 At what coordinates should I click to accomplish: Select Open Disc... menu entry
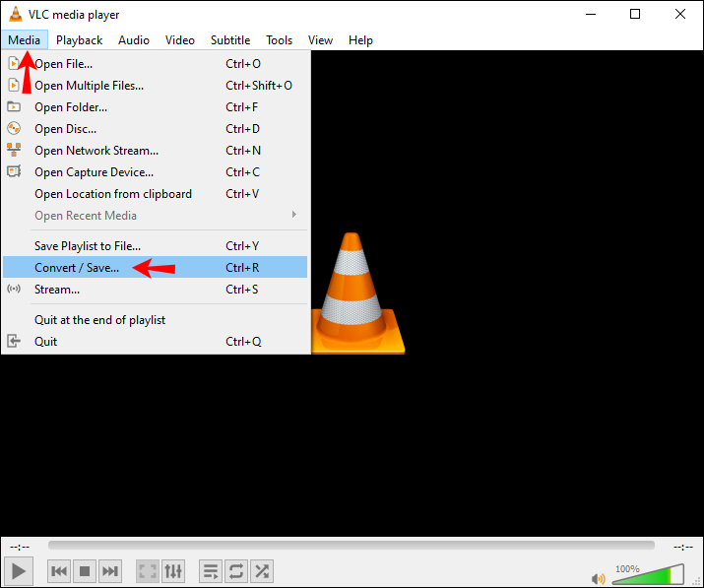(155, 128)
